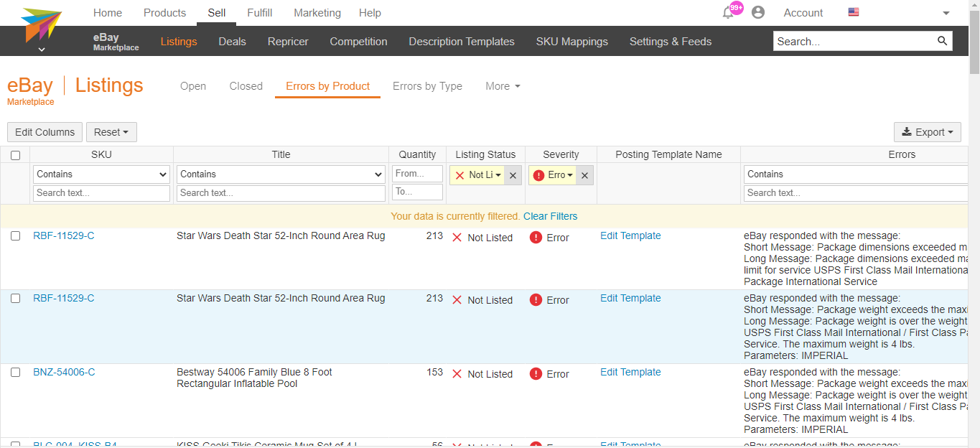
Task: Expand the More tab menu
Action: (503, 86)
